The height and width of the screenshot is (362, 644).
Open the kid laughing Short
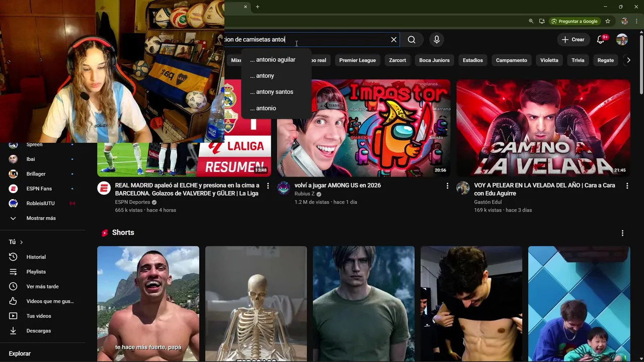point(579,304)
